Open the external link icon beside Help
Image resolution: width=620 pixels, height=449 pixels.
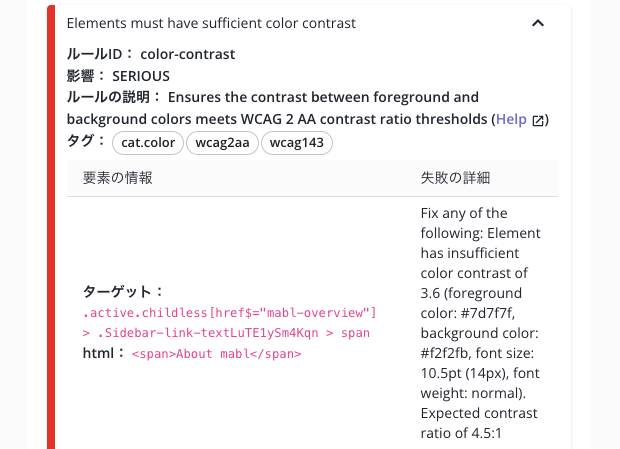(x=538, y=121)
